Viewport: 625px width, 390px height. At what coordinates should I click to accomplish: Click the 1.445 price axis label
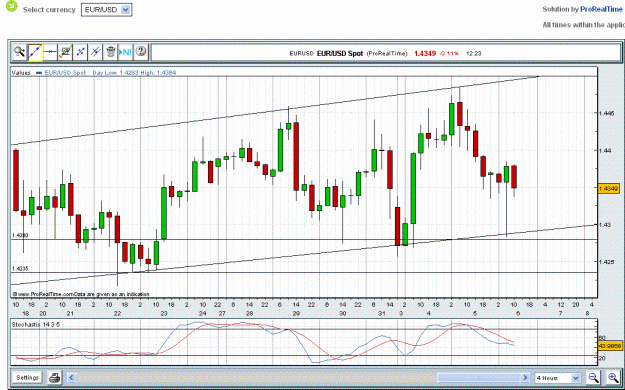[606, 113]
